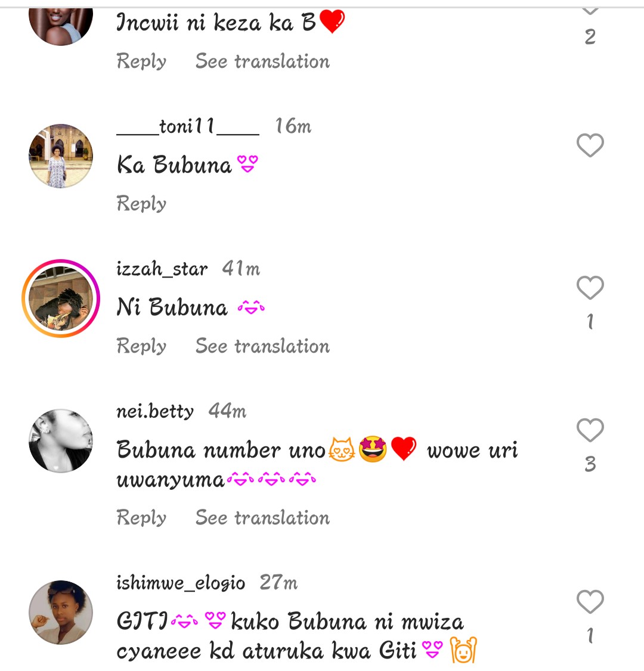Open nei.betty username link
Image resolution: width=644 pixels, height=671 pixels.
click(x=155, y=411)
